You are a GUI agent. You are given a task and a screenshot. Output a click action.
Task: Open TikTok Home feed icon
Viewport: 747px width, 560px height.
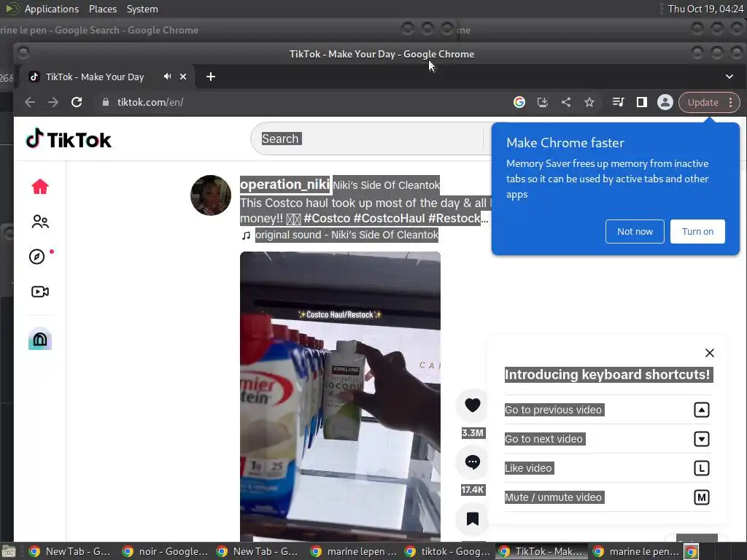pyautogui.click(x=40, y=187)
